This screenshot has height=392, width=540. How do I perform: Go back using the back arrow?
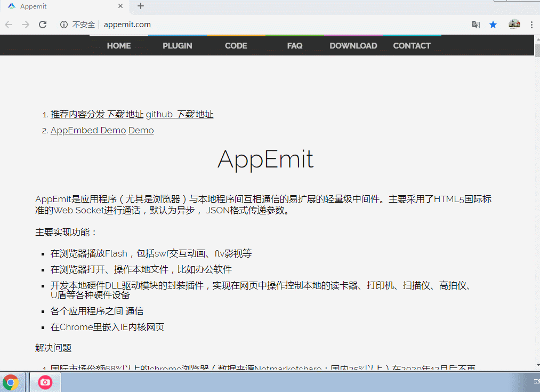(8, 25)
